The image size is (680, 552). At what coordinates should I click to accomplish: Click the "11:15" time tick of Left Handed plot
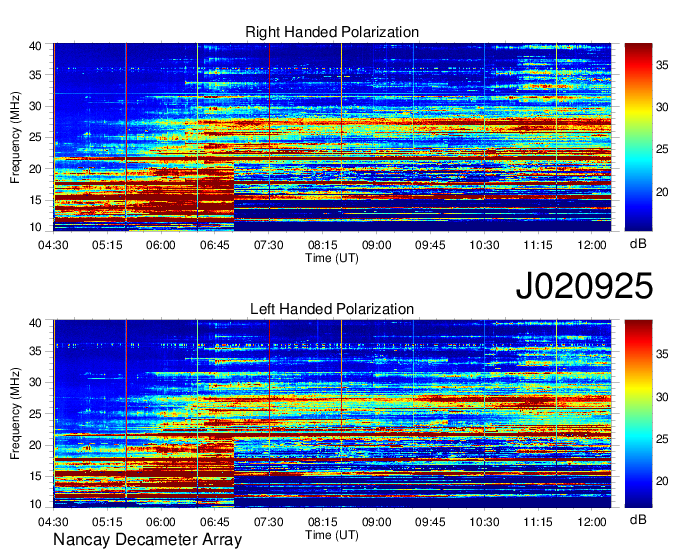[538, 522]
